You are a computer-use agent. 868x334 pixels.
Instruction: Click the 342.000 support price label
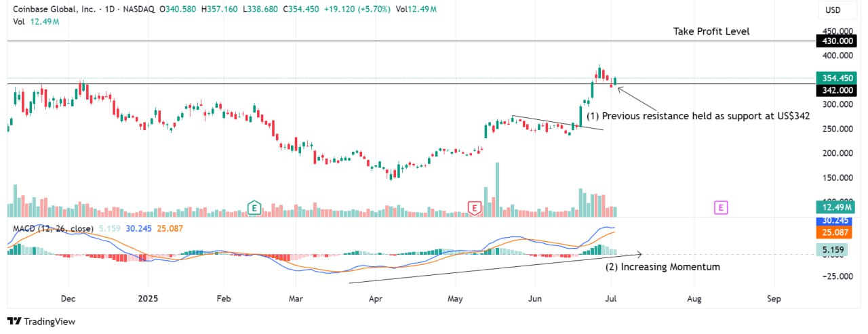(837, 90)
